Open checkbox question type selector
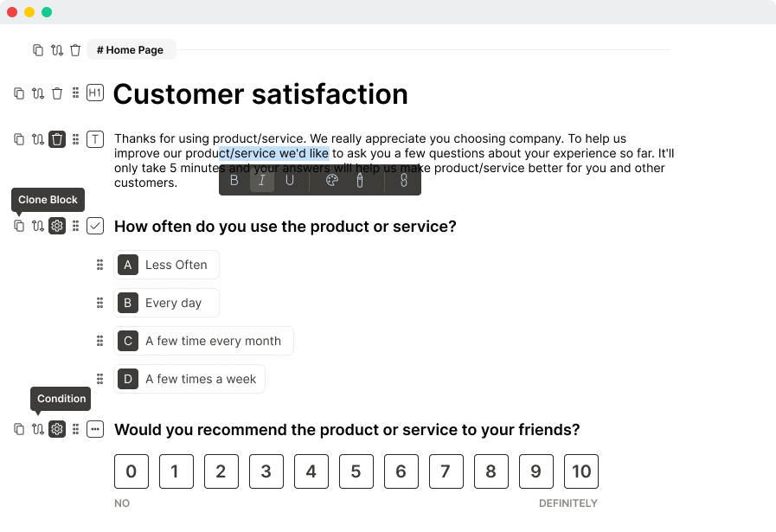The width and height of the screenshot is (776, 532). (x=95, y=227)
